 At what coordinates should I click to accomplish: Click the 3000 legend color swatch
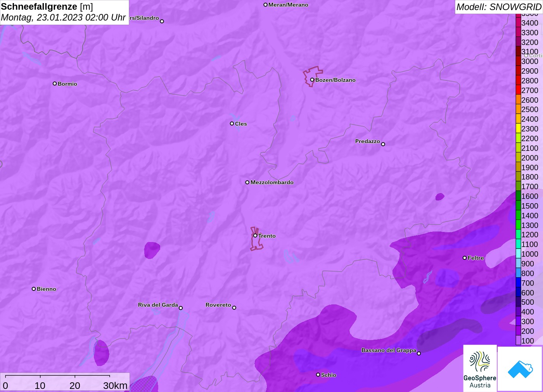pyautogui.click(x=518, y=61)
